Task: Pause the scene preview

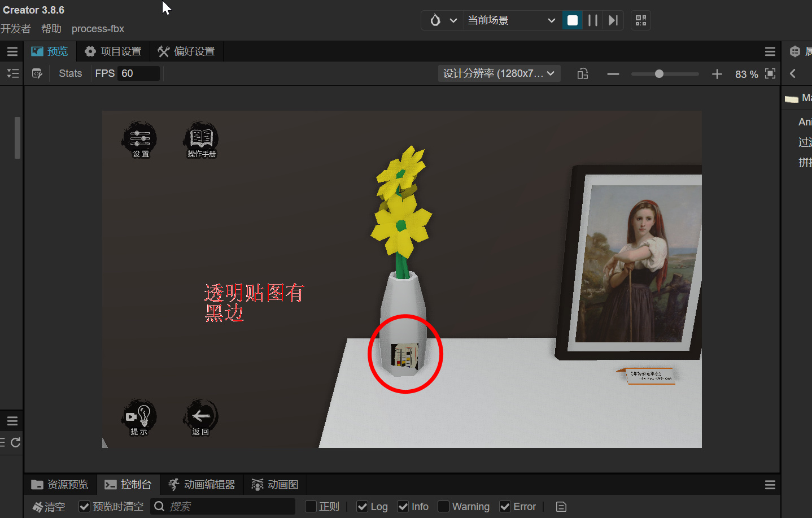Action: 593,20
